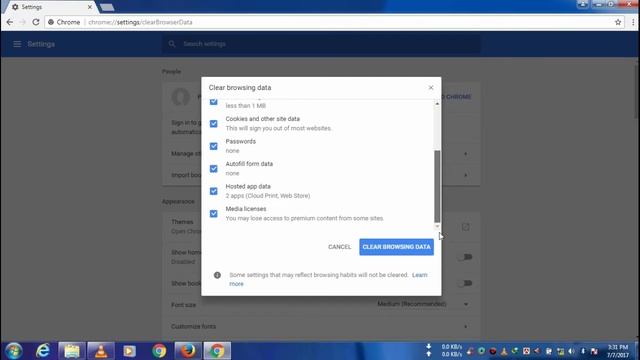
Task: Go back with browser back arrow
Action: click(x=10, y=22)
